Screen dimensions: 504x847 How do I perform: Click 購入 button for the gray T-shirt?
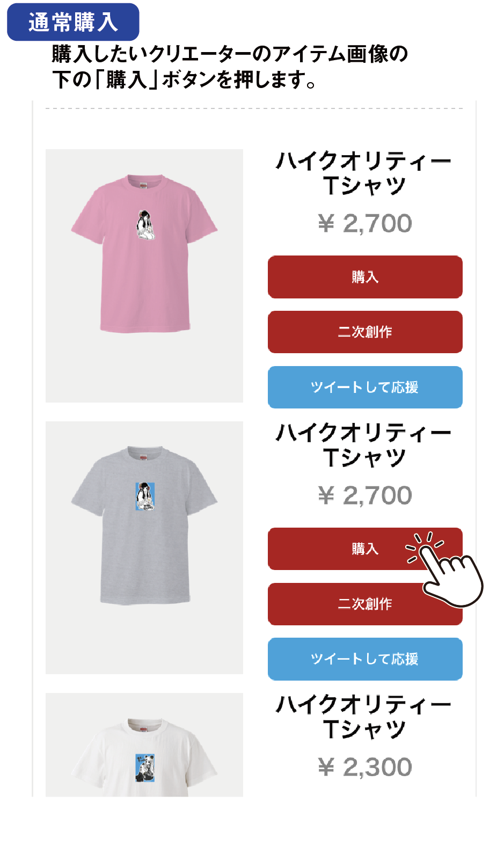[365, 549]
